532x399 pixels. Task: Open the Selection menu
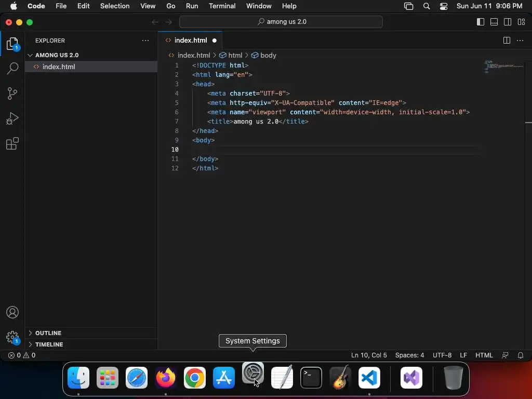click(115, 6)
